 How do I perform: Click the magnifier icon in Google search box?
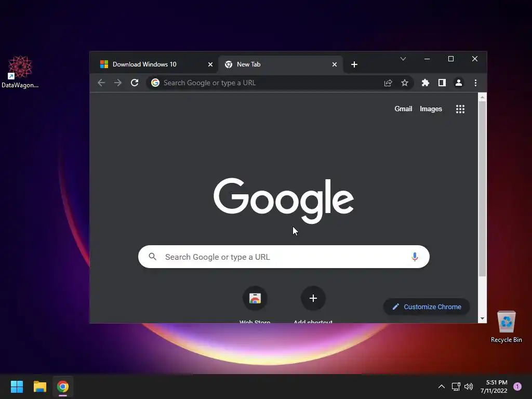153,257
